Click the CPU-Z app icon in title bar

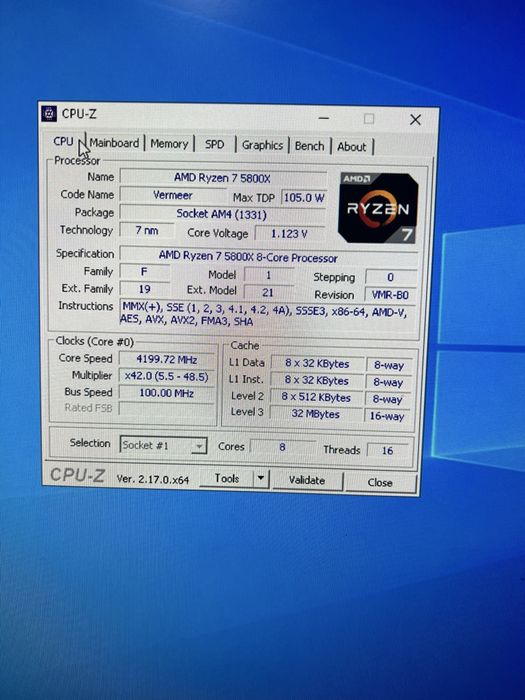(49, 113)
